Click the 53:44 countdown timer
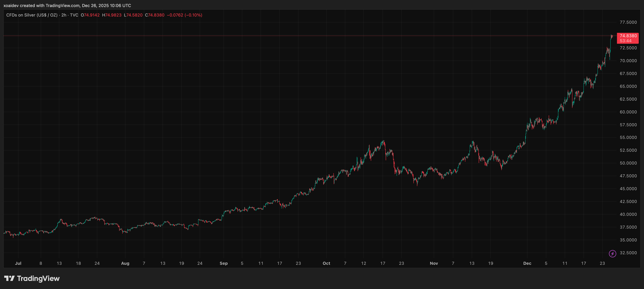This screenshot has width=644, height=289. (x=626, y=41)
